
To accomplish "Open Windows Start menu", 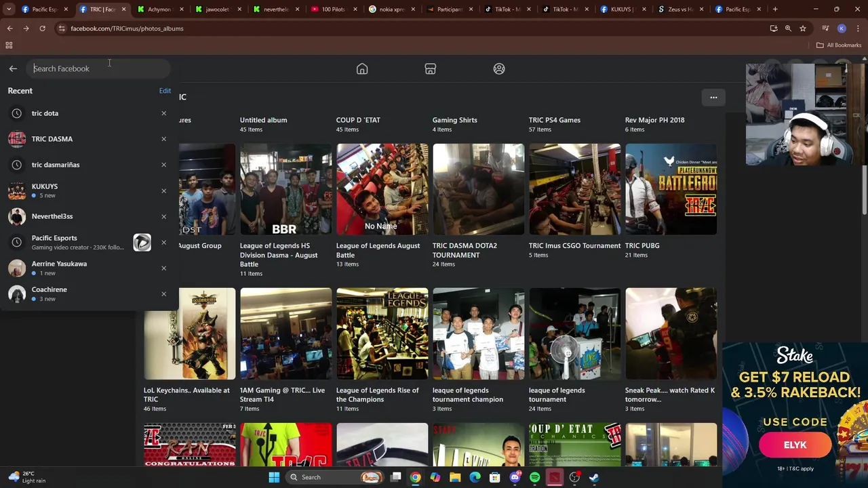I will pos(274,477).
